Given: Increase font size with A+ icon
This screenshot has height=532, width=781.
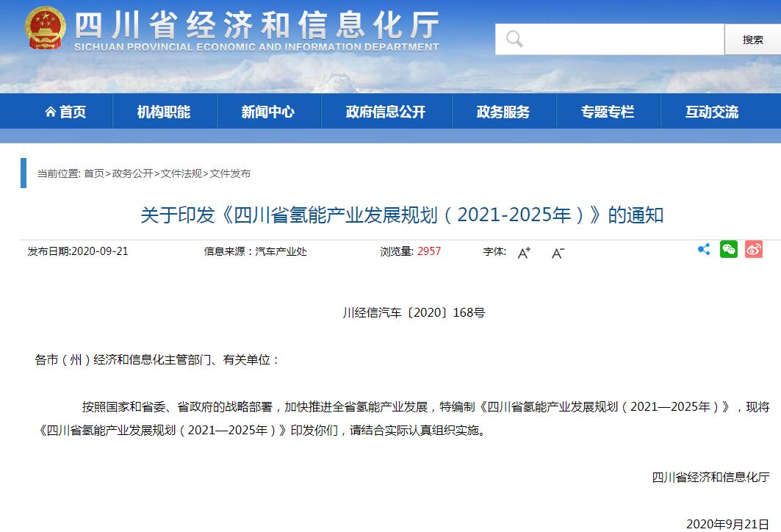Looking at the screenshot, I should coord(524,253).
